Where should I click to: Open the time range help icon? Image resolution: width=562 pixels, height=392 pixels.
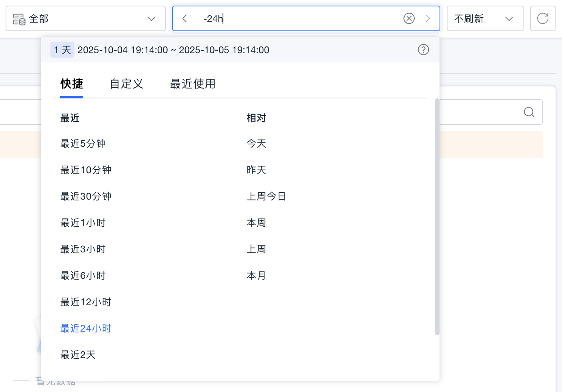click(x=423, y=50)
